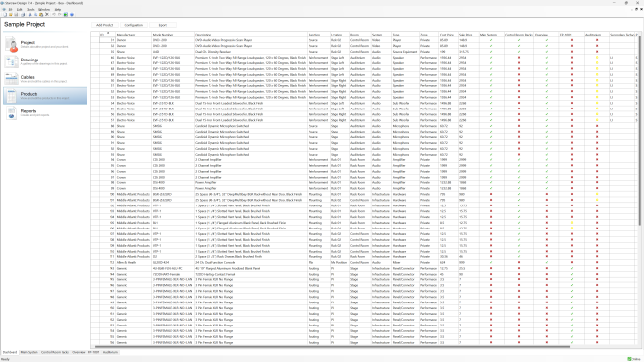Open the Tools menu
The image size is (644, 362).
tap(31, 9)
